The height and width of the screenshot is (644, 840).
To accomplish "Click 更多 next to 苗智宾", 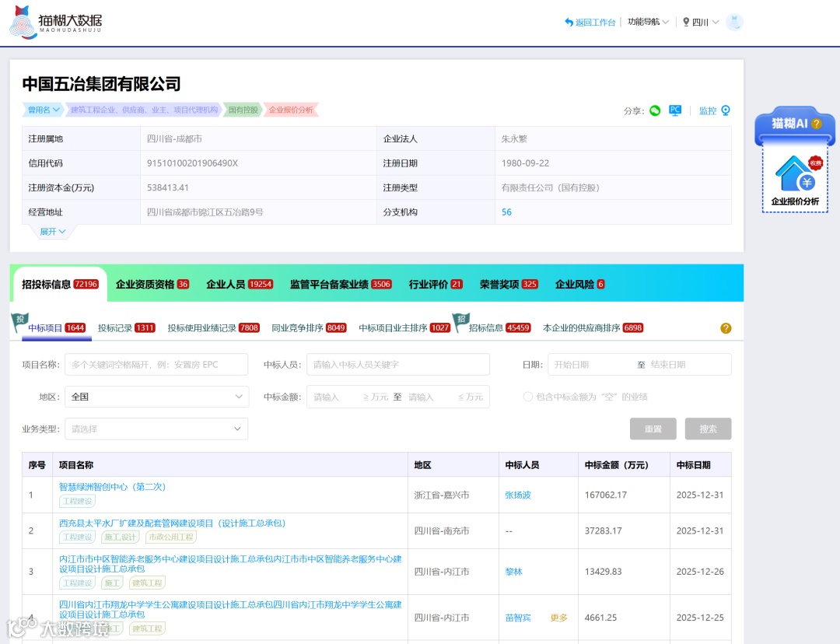I will point(558,618).
